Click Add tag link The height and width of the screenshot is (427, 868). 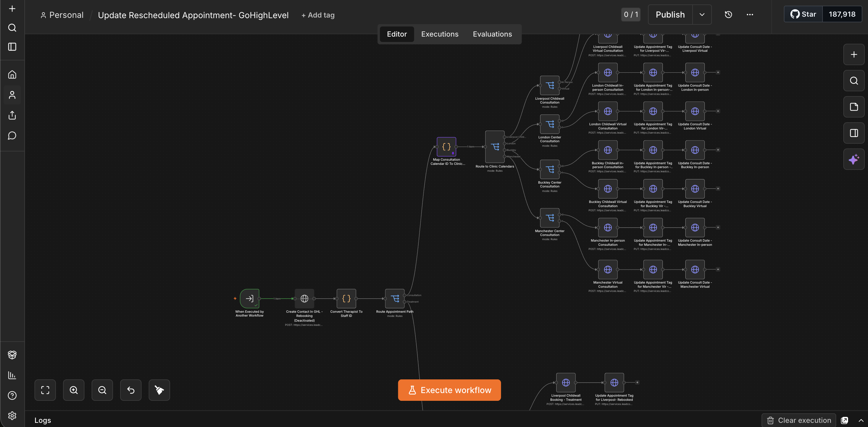318,15
